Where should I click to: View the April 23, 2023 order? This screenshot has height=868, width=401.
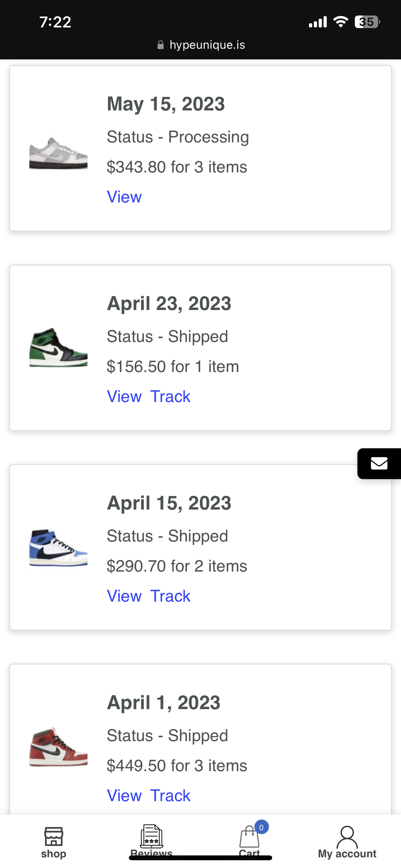click(x=124, y=396)
